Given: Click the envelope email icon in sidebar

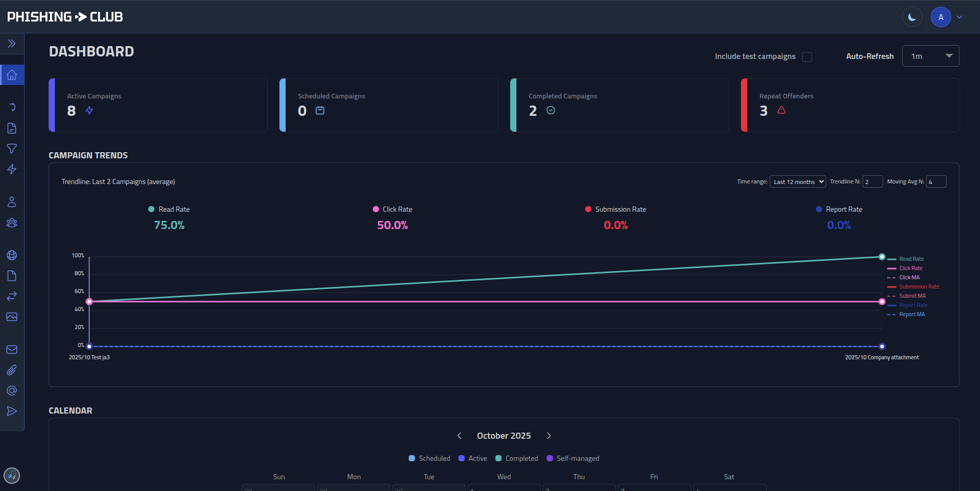Looking at the screenshot, I should pos(12,349).
